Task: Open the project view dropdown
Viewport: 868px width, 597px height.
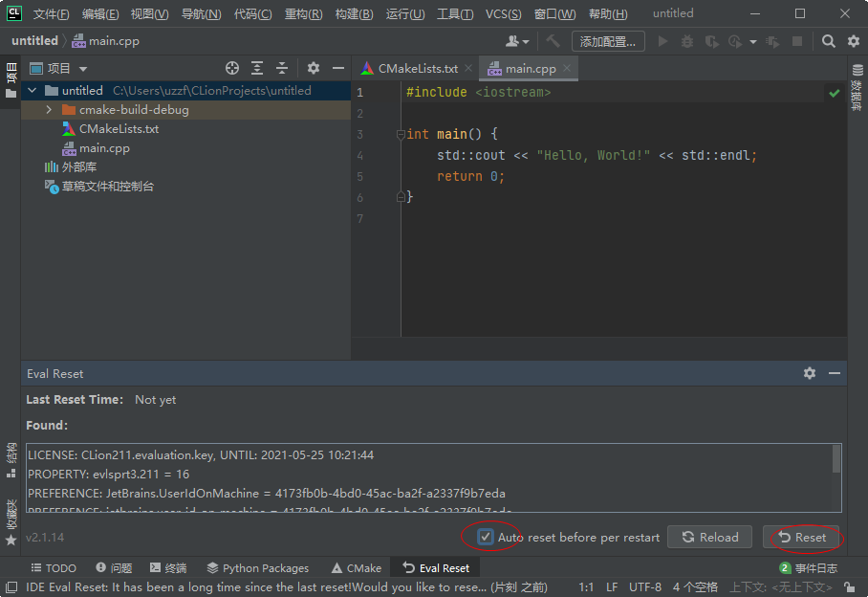Action: click(x=83, y=69)
